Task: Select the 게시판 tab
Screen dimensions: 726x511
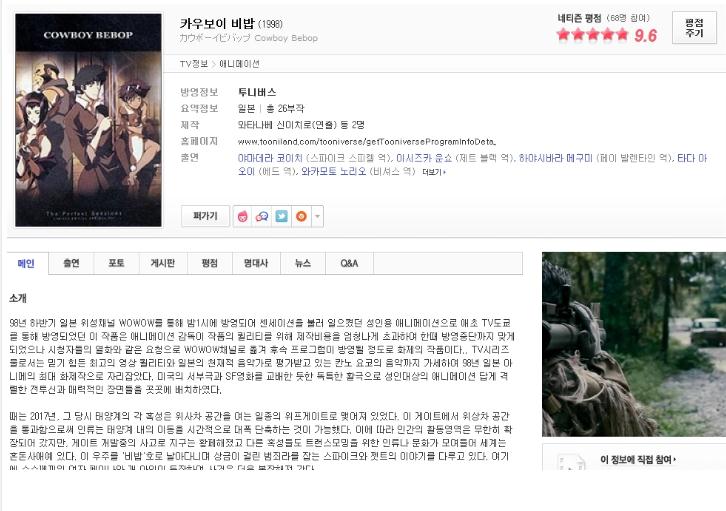Action: tap(163, 263)
